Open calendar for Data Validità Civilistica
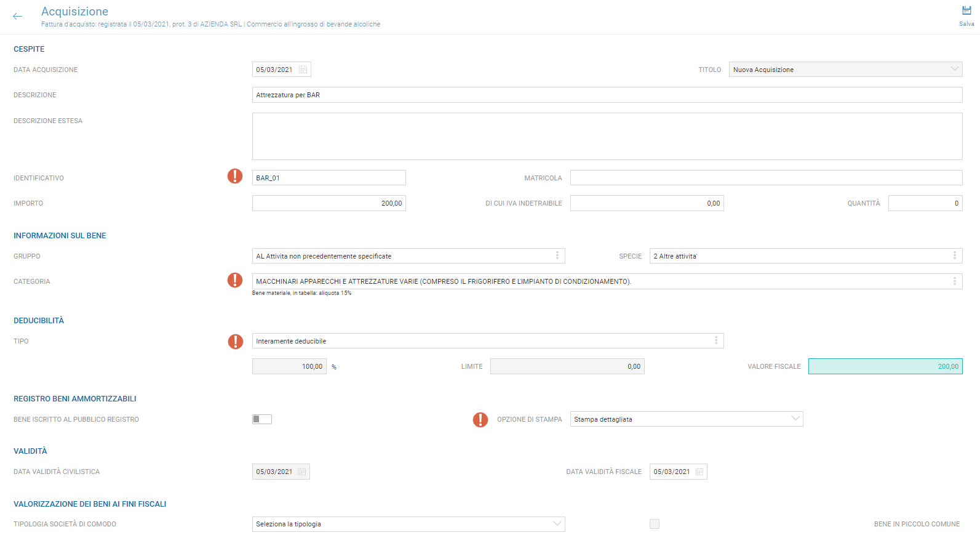The image size is (980, 543). click(301, 472)
